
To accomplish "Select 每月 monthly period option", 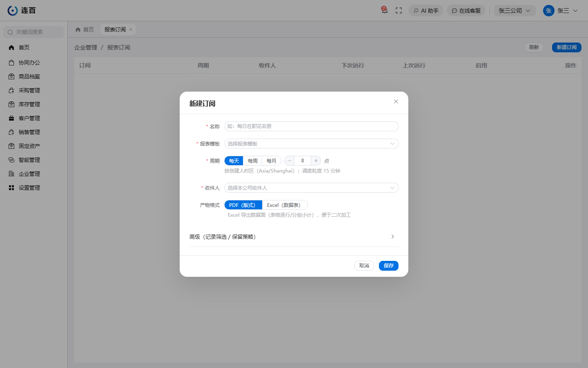I will [272, 161].
